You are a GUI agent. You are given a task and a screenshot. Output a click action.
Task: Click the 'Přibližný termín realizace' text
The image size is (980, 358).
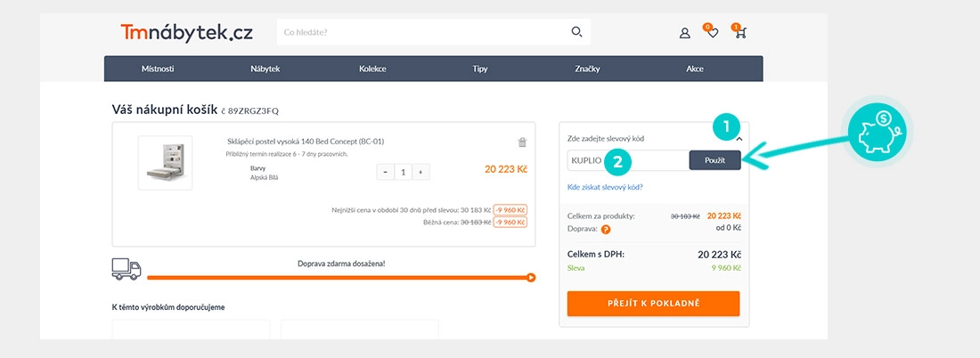tap(287, 154)
